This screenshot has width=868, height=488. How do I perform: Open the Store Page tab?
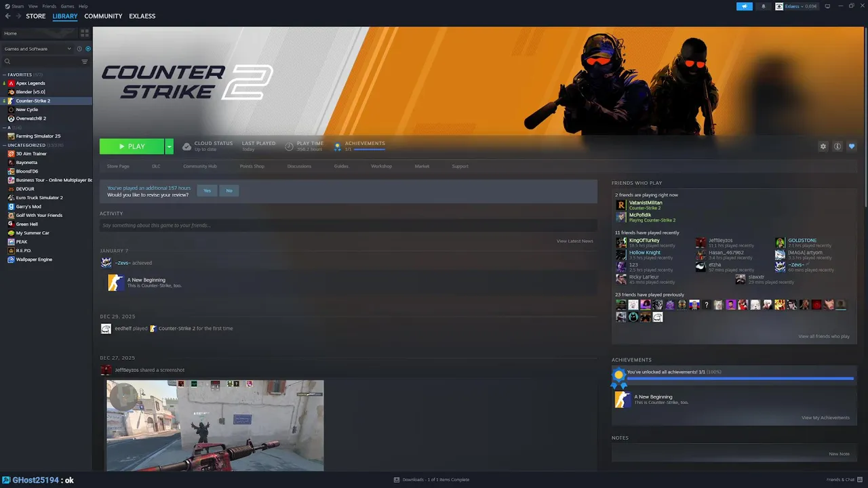[x=118, y=166]
